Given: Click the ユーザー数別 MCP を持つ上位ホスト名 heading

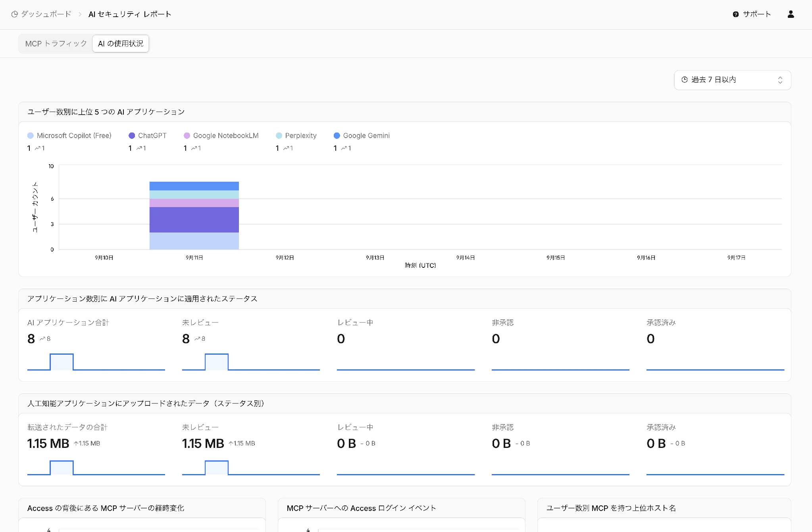Looking at the screenshot, I should [x=611, y=508].
